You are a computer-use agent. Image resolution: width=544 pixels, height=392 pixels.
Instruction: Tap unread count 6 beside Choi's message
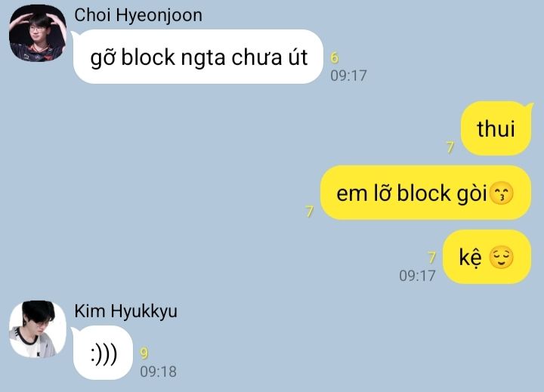334,57
